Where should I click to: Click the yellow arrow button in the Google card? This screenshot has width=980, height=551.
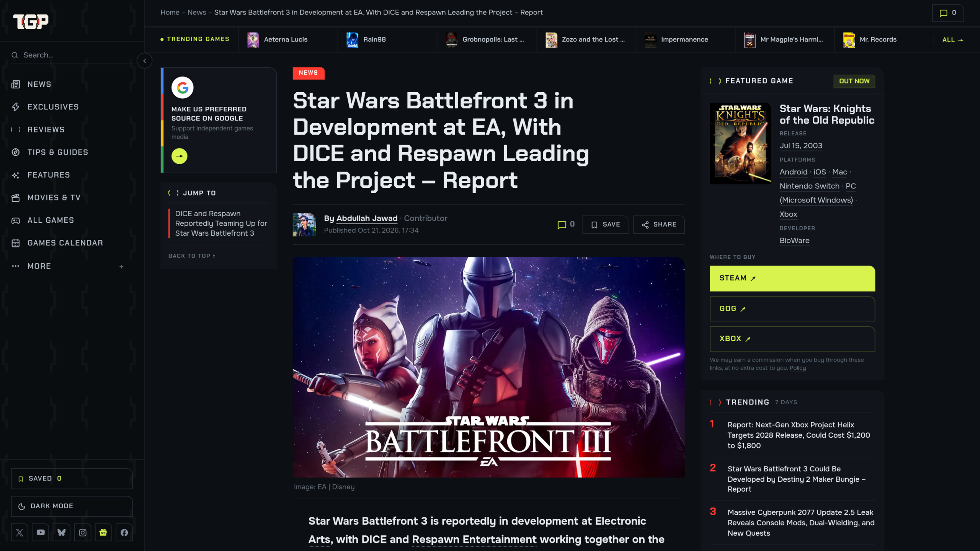[180, 156]
